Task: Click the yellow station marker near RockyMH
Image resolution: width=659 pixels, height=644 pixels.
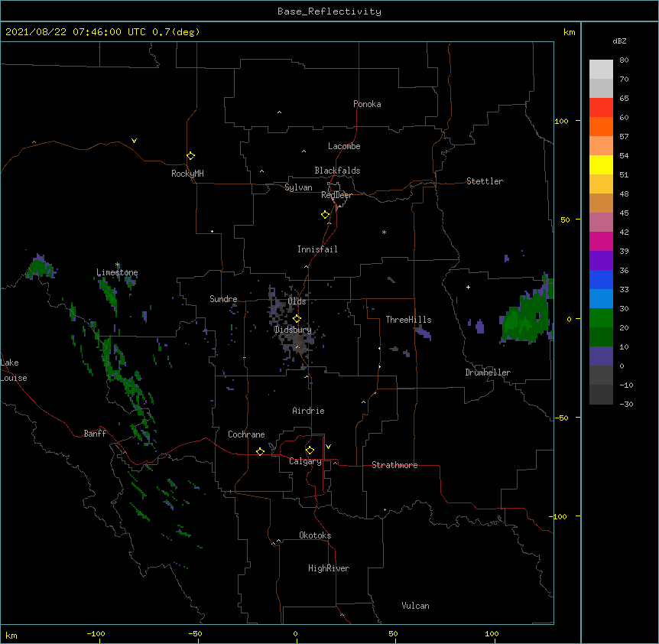Action: click(x=191, y=156)
